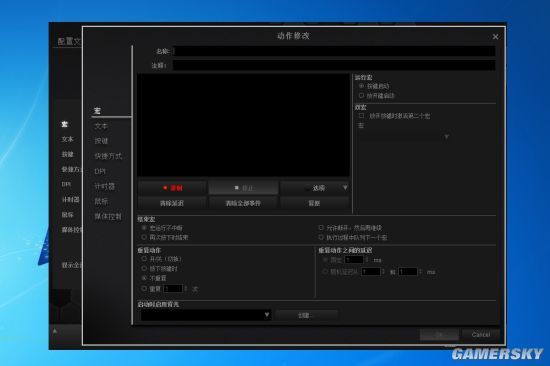
Task: Click the small triangle at background window bottom-left
Action: pyautogui.click(x=55, y=331)
